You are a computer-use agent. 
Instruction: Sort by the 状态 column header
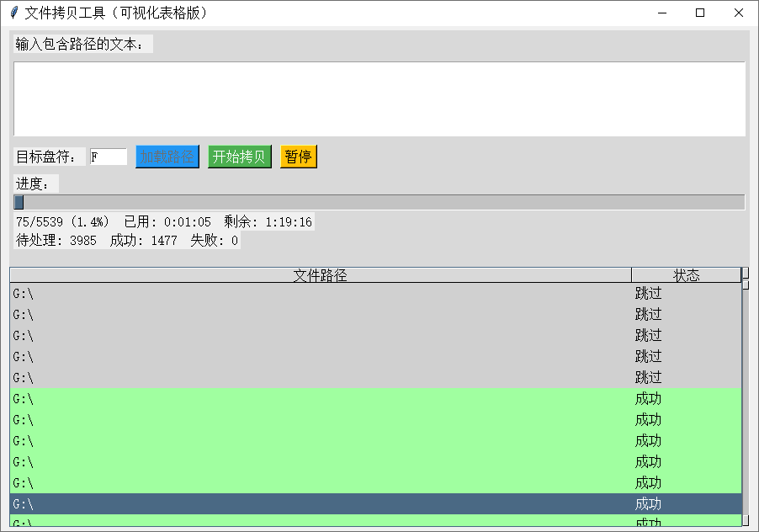pos(687,275)
